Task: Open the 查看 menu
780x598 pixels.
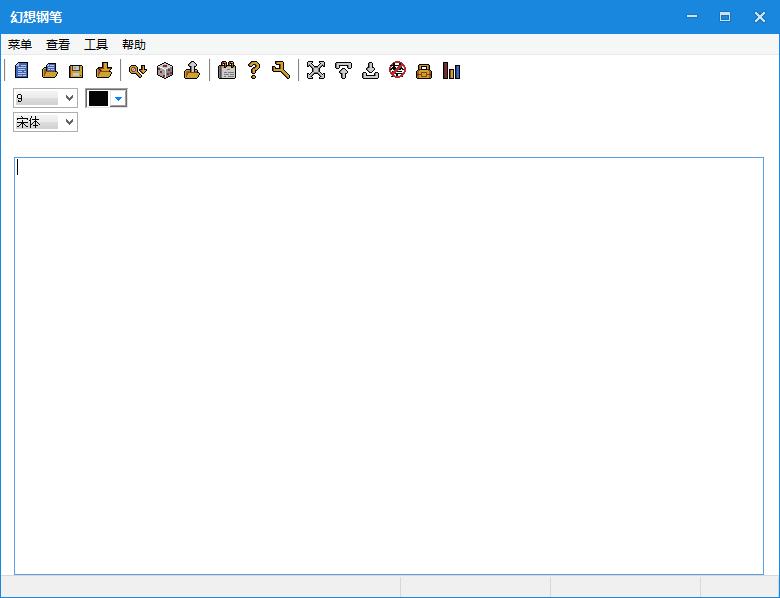Action: (x=58, y=45)
